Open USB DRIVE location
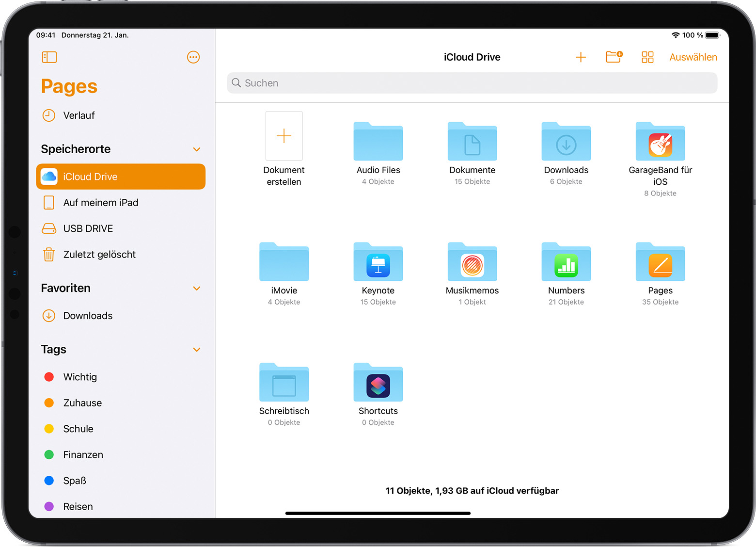 (x=121, y=228)
